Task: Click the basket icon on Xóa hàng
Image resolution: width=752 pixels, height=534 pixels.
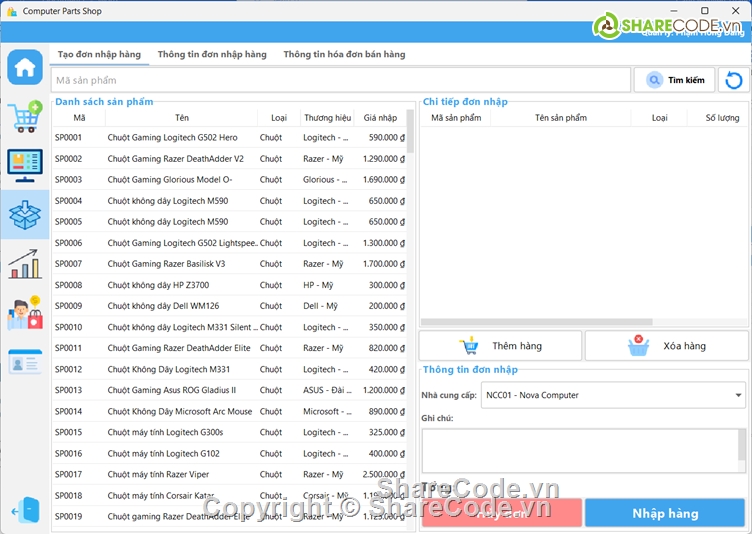Action: click(x=638, y=345)
